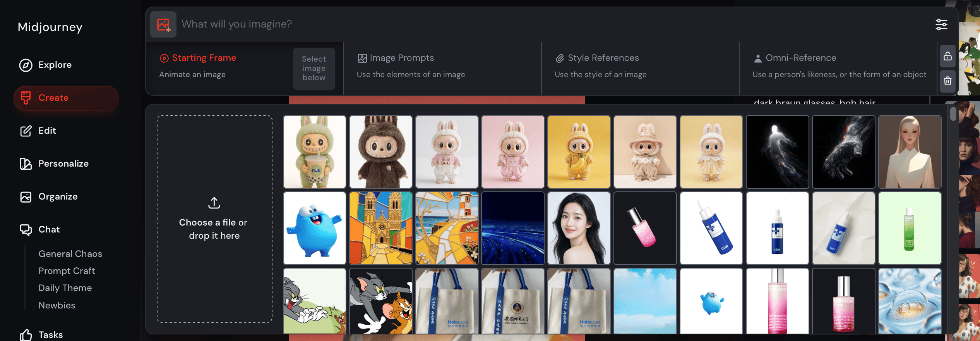Pick the black-haired woman portrait
980x341 pixels.
click(579, 228)
